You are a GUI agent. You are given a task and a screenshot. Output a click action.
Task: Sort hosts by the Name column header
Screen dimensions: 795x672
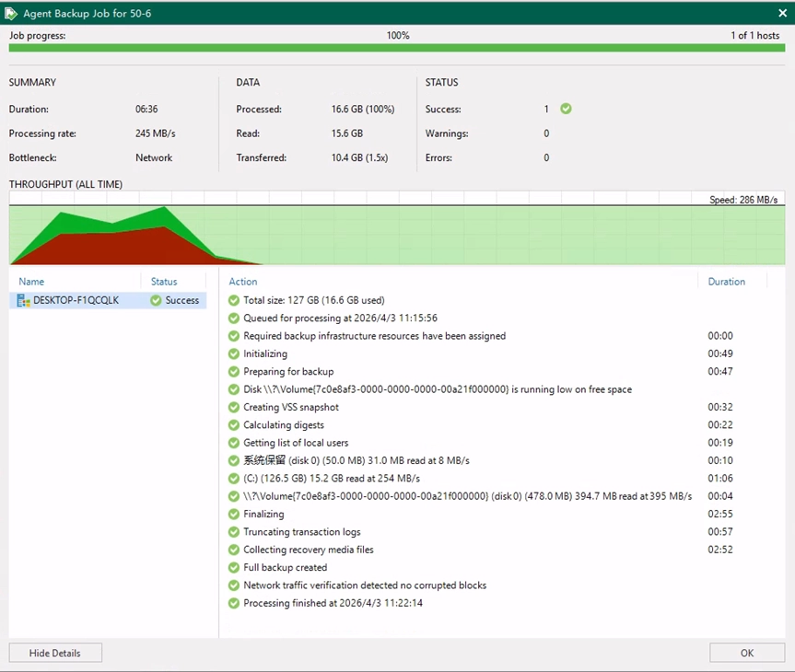click(31, 282)
